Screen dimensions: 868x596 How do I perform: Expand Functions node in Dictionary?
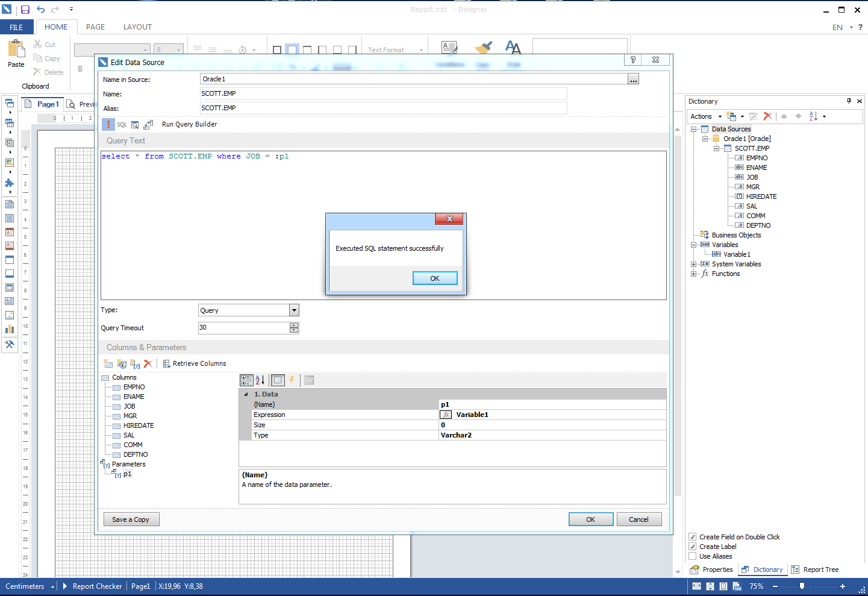(x=693, y=274)
